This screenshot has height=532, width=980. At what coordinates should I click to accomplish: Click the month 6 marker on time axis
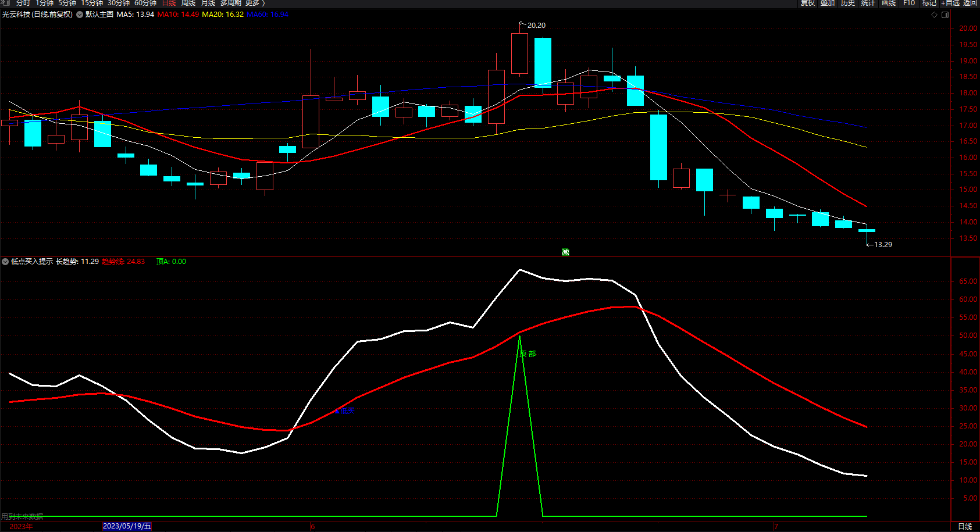tap(313, 526)
